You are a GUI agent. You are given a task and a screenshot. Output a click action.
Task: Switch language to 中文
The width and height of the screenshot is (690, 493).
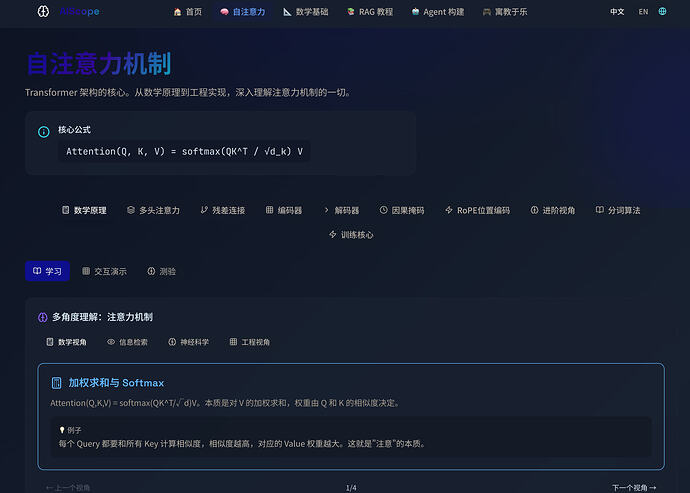[617, 12]
